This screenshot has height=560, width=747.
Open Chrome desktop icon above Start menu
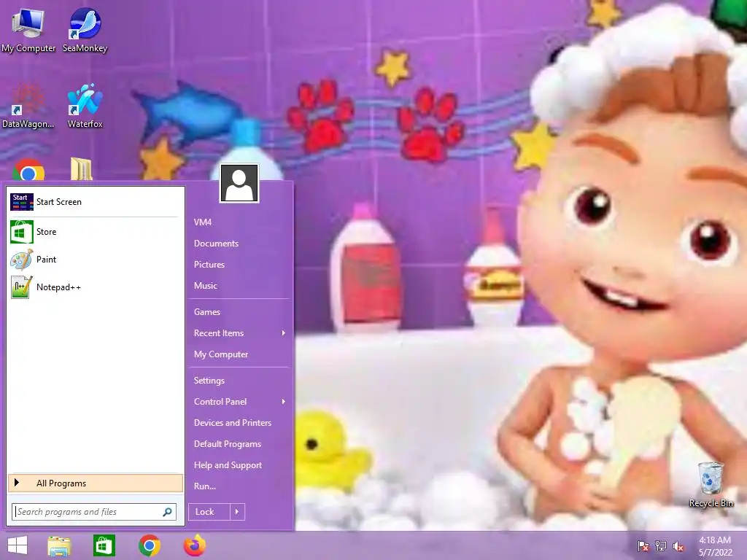click(28, 171)
